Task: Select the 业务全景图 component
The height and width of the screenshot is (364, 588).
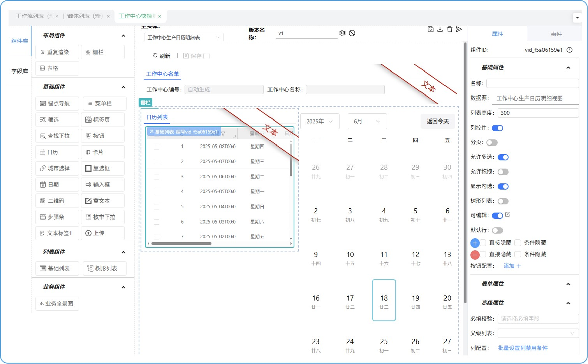Action: tap(57, 304)
